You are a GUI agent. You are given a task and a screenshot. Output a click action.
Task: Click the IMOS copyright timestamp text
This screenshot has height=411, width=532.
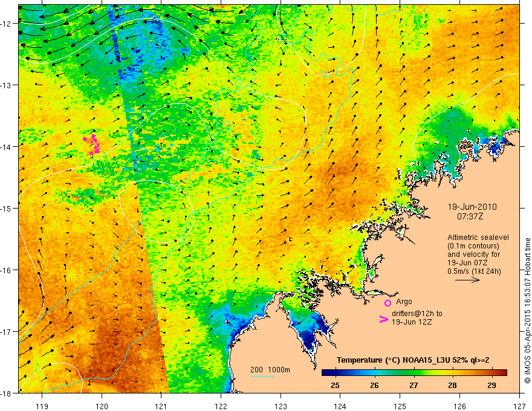527,311
